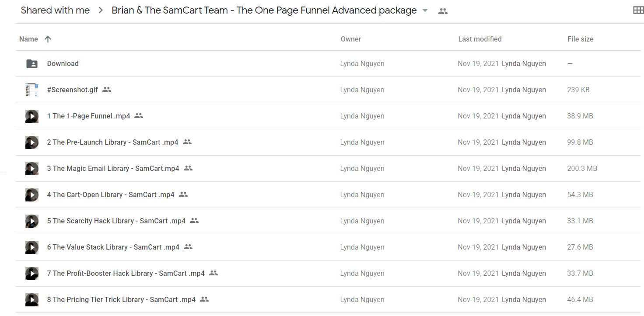Click the 239 KB file size value
The width and height of the screenshot is (644, 316).
coord(578,90)
